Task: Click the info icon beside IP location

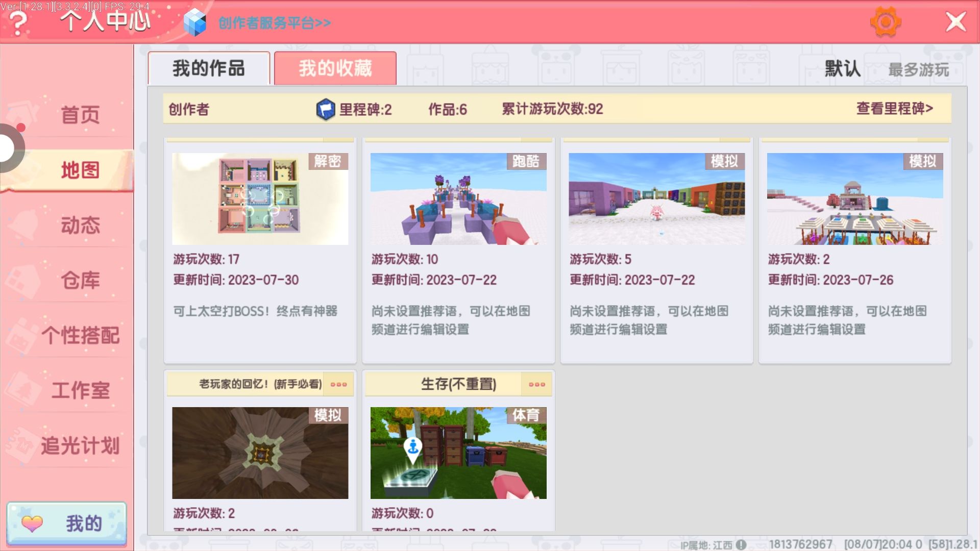Action: click(x=741, y=545)
